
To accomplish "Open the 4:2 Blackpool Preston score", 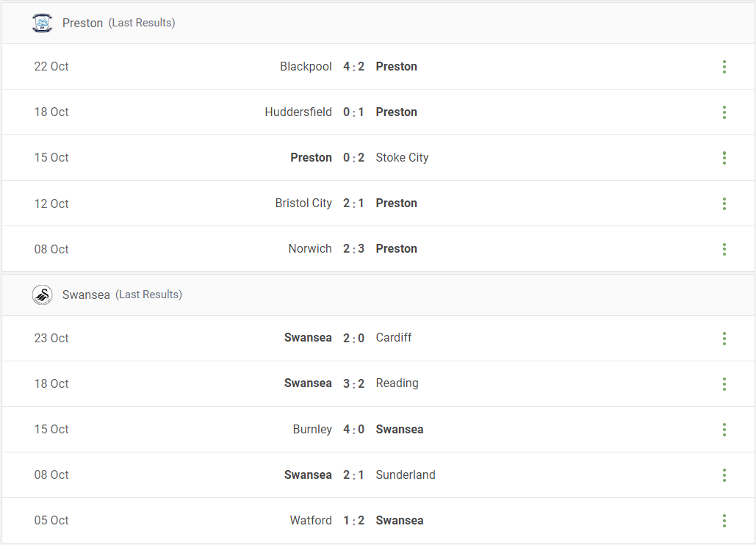I will click(353, 67).
